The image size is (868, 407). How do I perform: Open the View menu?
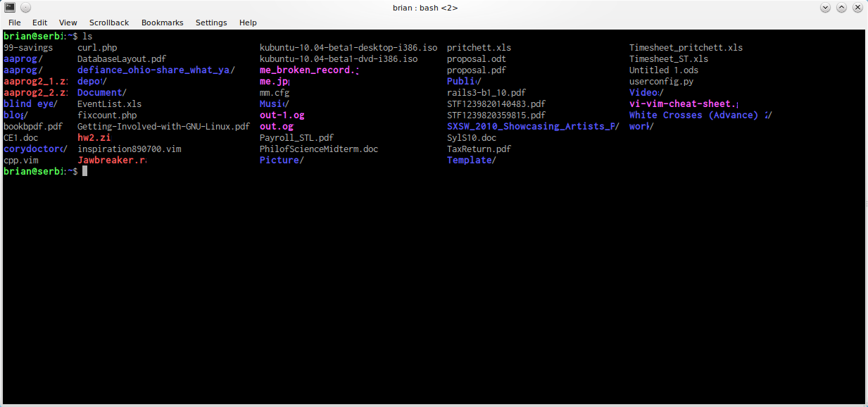pos(68,23)
